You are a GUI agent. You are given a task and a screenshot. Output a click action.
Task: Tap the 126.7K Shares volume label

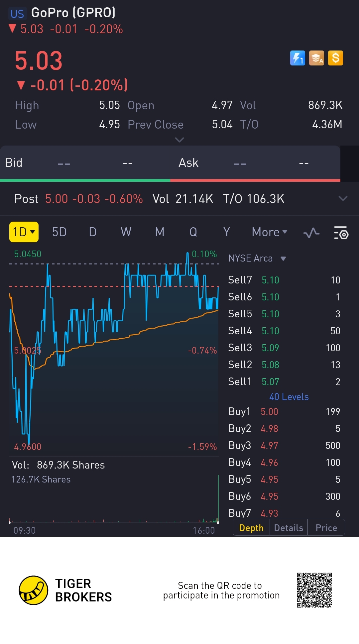41,480
